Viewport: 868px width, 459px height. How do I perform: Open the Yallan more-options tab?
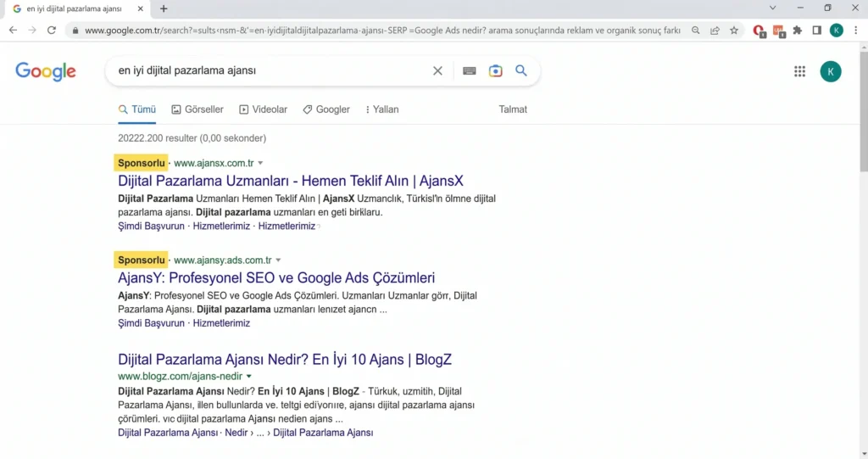[382, 109]
